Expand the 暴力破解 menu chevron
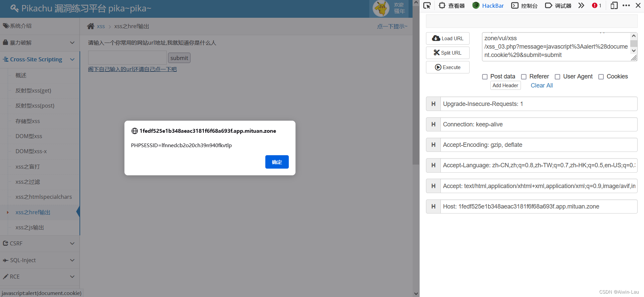644x297 pixels. (x=72, y=43)
